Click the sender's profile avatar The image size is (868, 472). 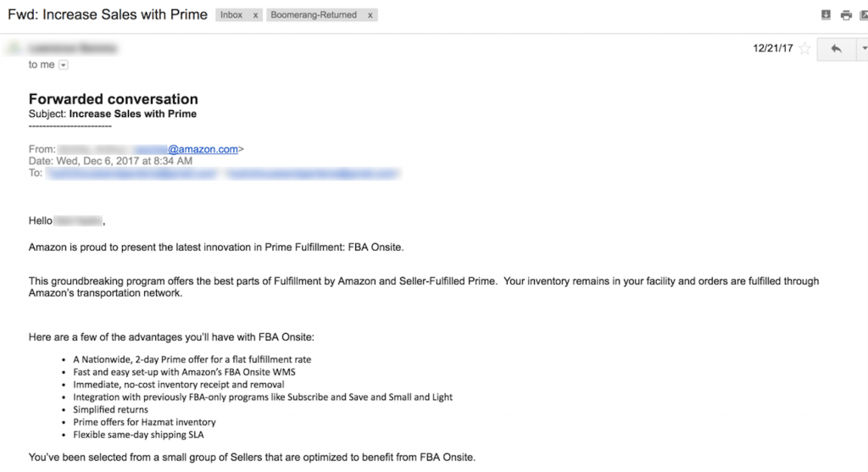(x=14, y=48)
